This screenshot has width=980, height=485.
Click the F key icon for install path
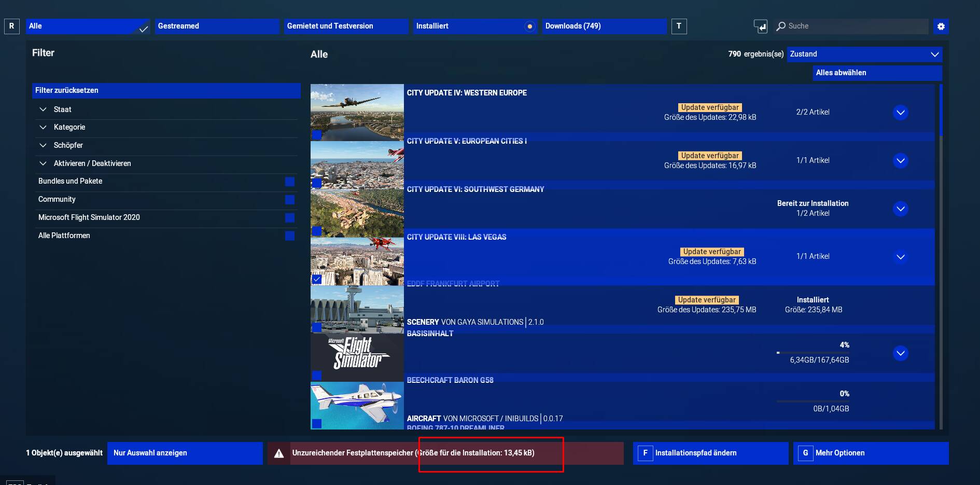(x=645, y=453)
